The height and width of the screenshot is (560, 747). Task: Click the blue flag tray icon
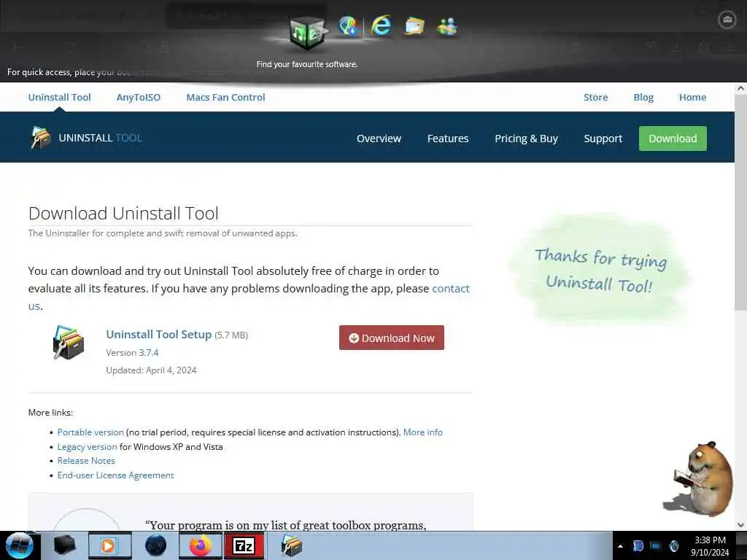point(638,545)
